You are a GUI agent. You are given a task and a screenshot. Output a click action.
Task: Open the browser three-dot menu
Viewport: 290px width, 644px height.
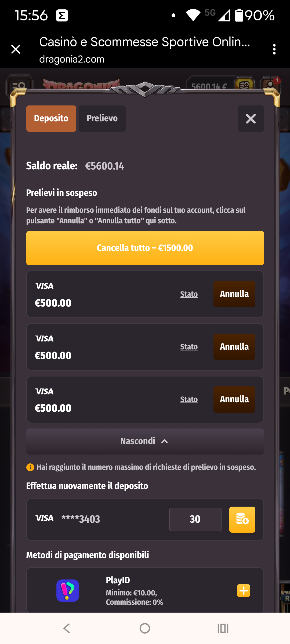274,49
